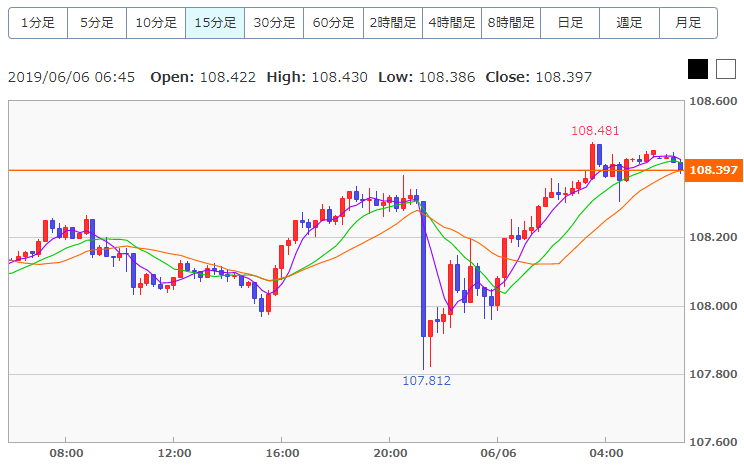Click the 04:00 time axis label

tap(606, 453)
